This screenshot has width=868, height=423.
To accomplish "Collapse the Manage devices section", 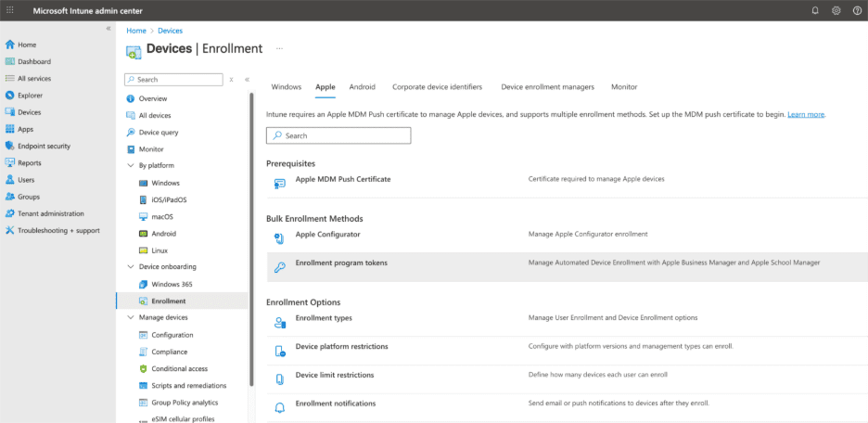I will (x=130, y=317).
